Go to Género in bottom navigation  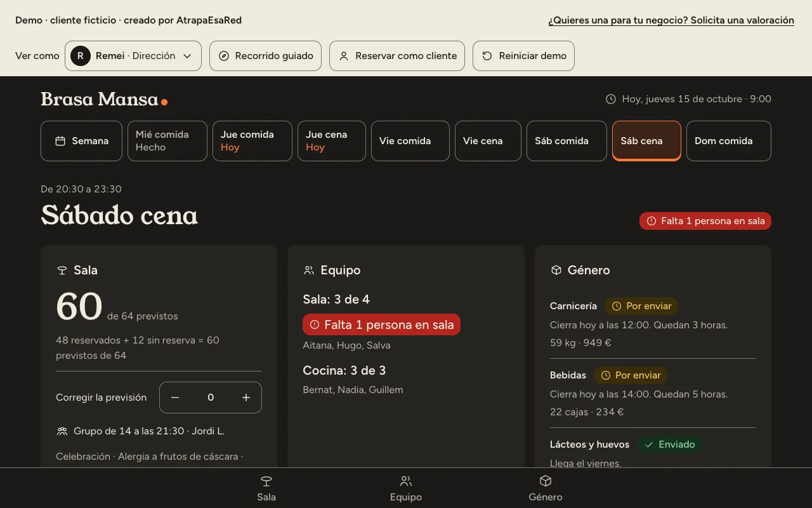point(546,488)
